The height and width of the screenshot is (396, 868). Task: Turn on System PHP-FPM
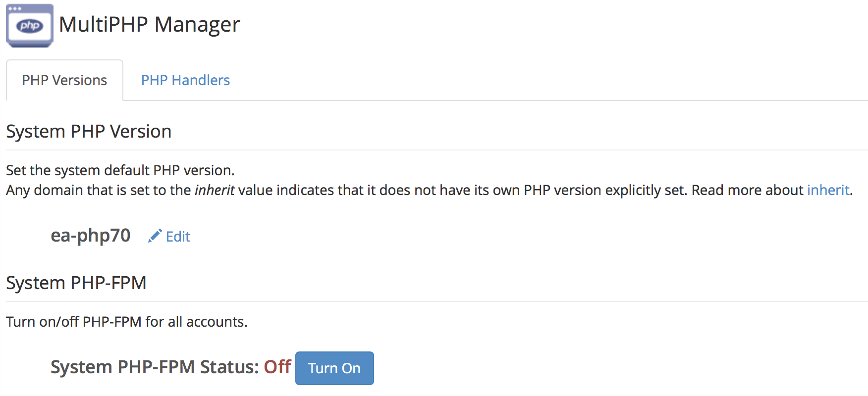pos(334,368)
